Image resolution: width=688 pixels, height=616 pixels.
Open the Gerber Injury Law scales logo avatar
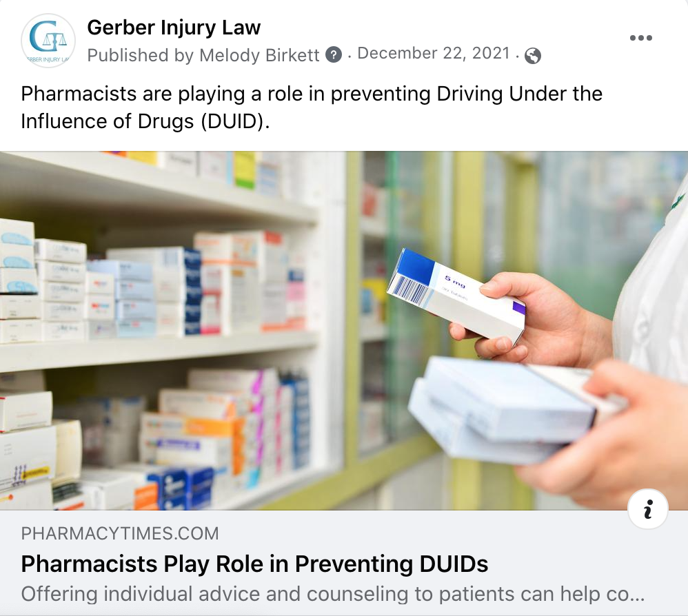coord(48,41)
